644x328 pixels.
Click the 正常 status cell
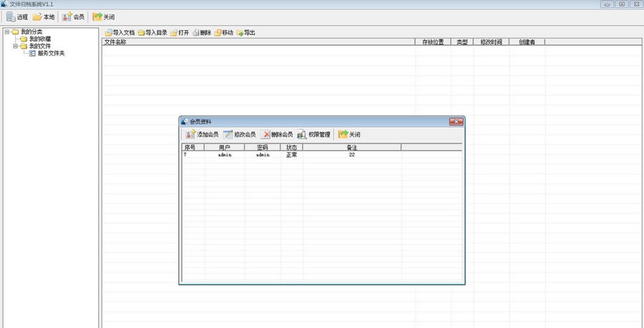292,155
